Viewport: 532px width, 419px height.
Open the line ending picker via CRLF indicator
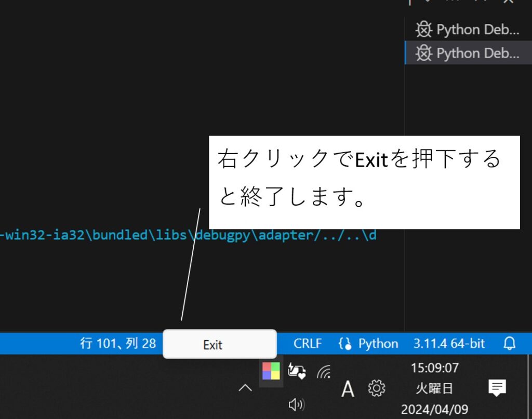308,343
